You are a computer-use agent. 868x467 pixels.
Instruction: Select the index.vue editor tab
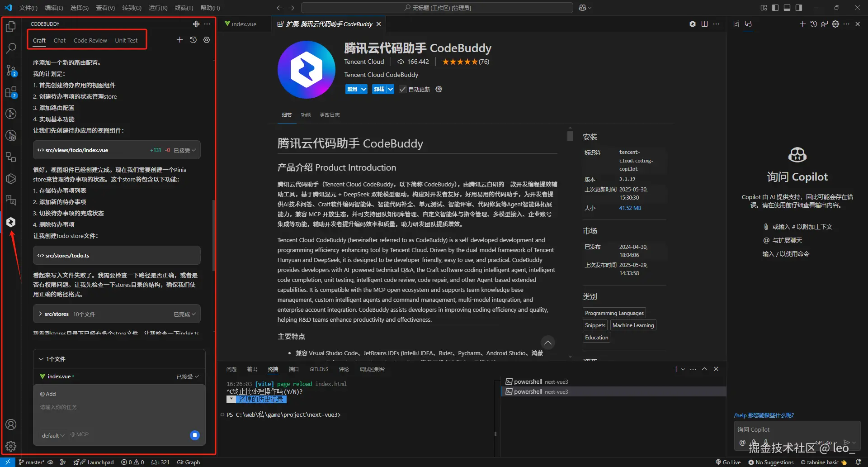244,24
